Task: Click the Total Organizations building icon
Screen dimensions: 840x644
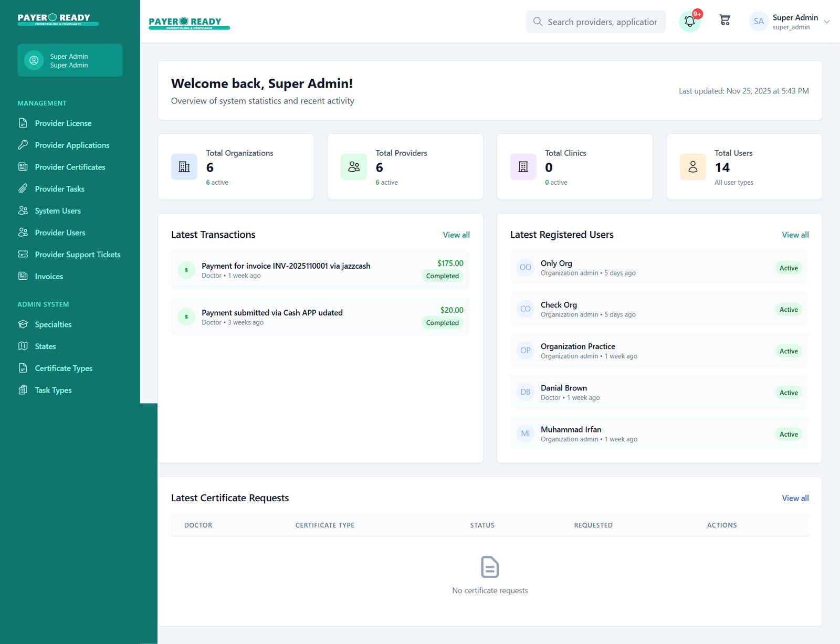Action: 184,167
